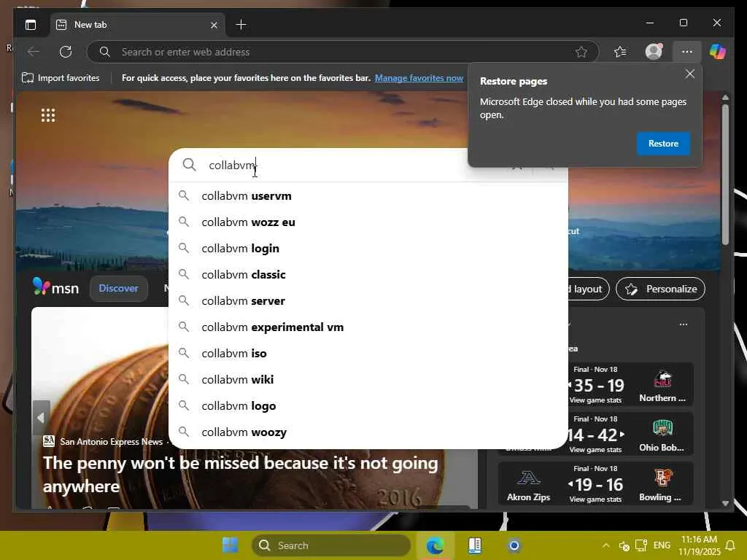Click the Bowling Green team logo

pos(662,478)
